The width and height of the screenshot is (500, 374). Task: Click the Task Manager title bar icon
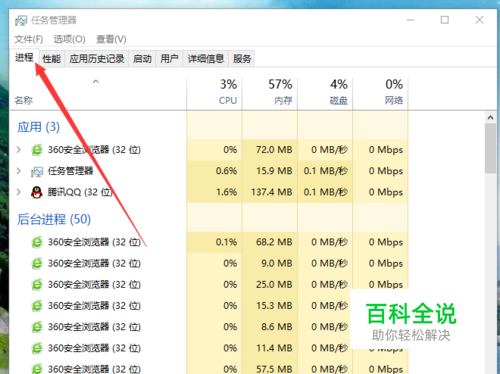[x=21, y=21]
